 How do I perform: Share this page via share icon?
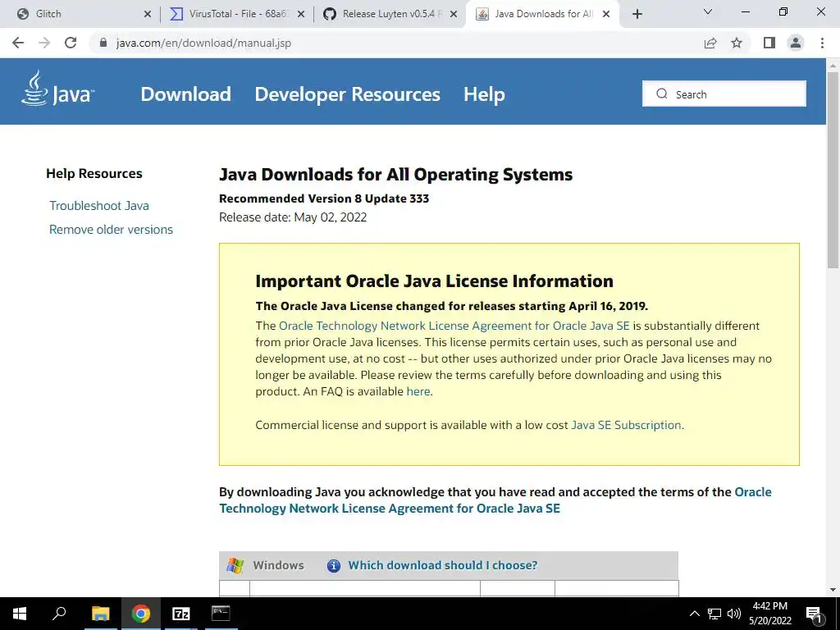(x=710, y=43)
